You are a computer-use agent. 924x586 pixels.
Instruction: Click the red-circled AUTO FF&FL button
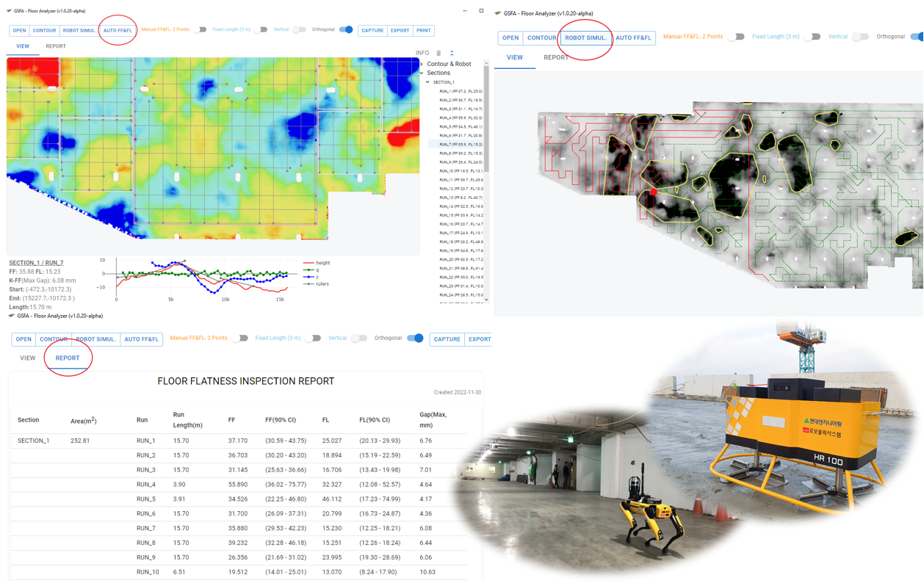[118, 31]
